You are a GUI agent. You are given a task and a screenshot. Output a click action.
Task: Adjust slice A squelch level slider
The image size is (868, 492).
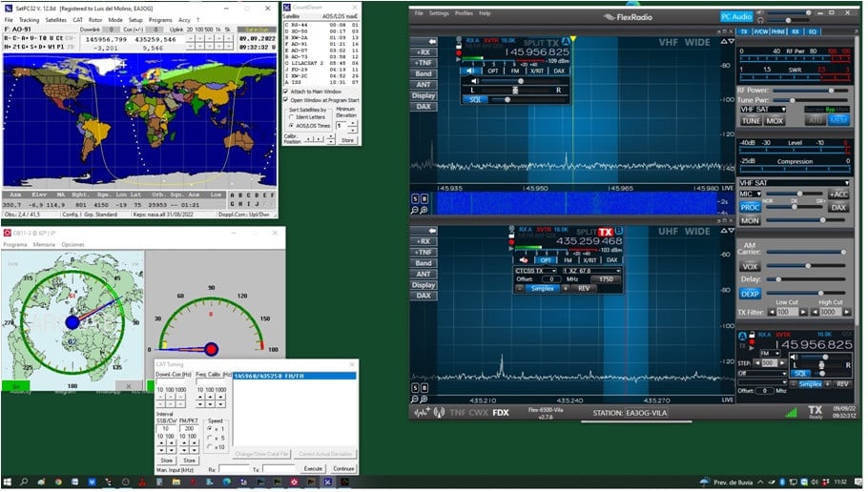[528, 99]
